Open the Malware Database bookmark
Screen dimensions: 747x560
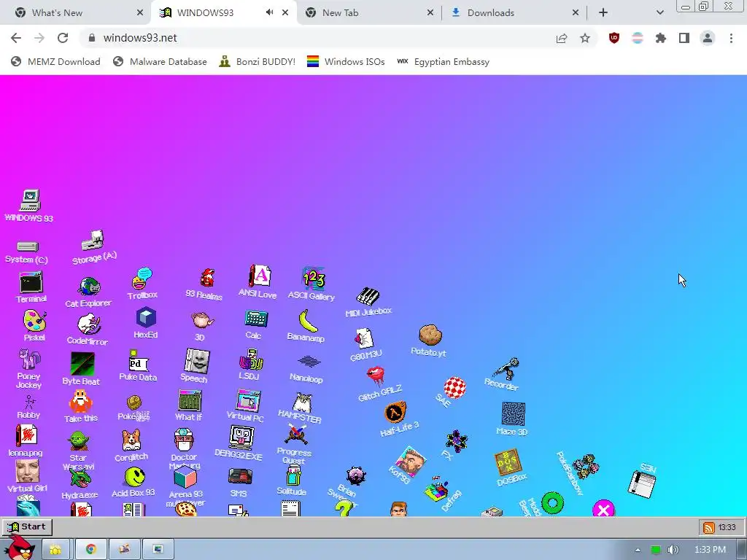point(160,62)
